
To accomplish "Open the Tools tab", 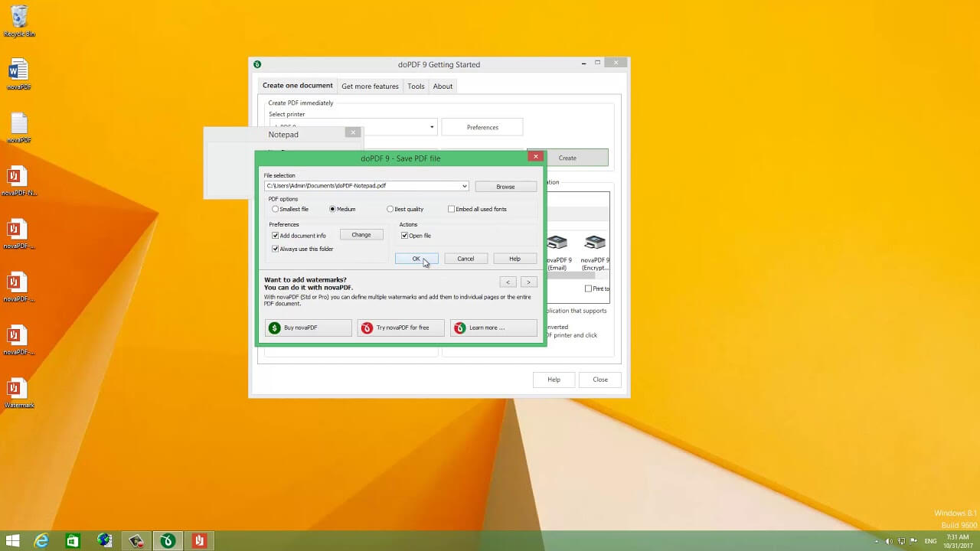I will pyautogui.click(x=416, y=86).
